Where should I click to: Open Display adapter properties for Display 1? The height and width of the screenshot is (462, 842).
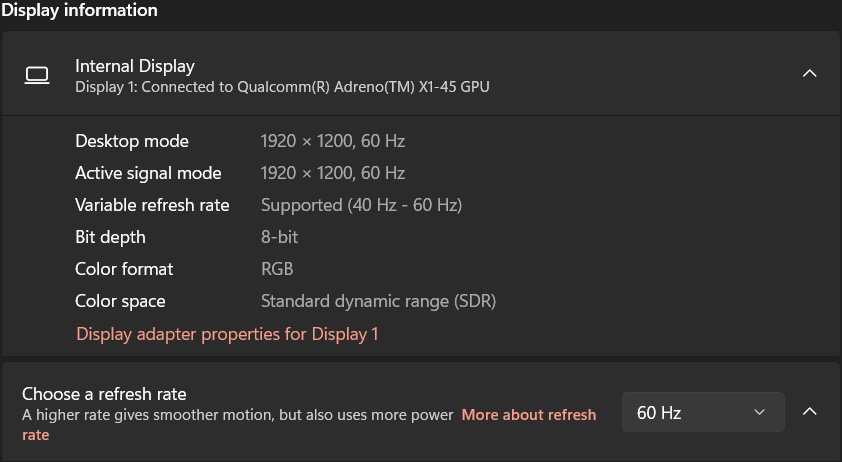point(227,334)
